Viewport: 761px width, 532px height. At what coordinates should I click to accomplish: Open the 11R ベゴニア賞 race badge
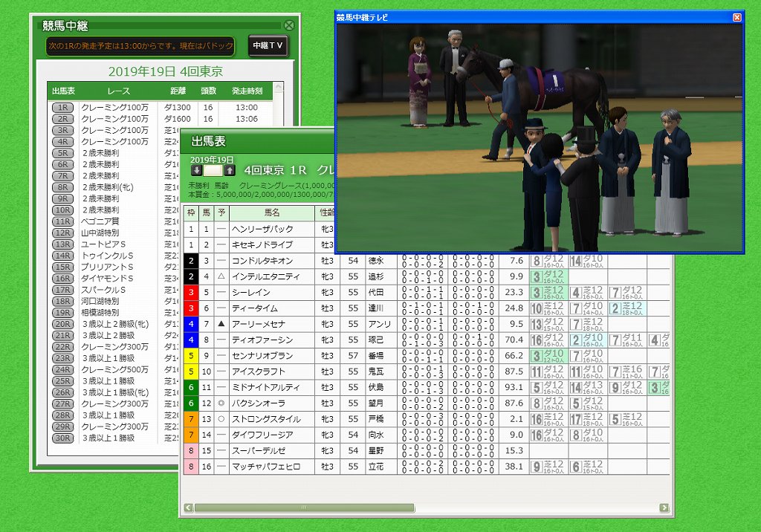pos(63,221)
